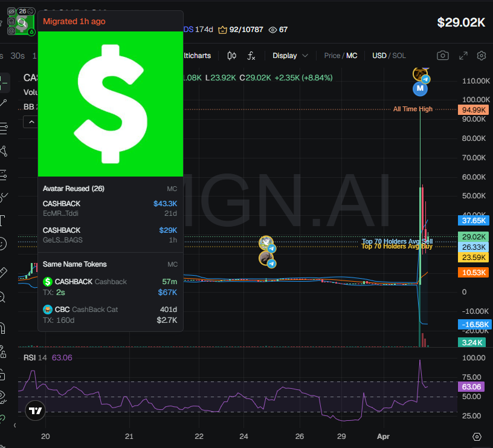Toggle lock all drawings
The height and width of the screenshot is (448, 493).
[3, 375]
